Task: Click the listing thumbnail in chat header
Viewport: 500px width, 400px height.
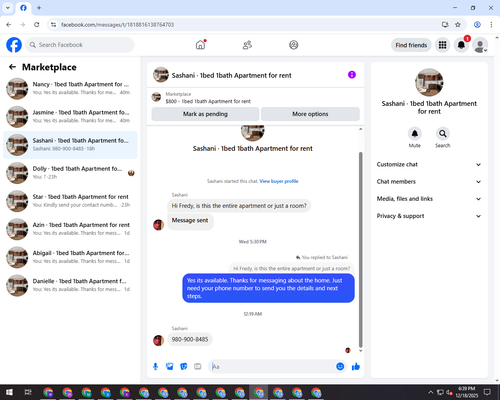Action: point(161,75)
